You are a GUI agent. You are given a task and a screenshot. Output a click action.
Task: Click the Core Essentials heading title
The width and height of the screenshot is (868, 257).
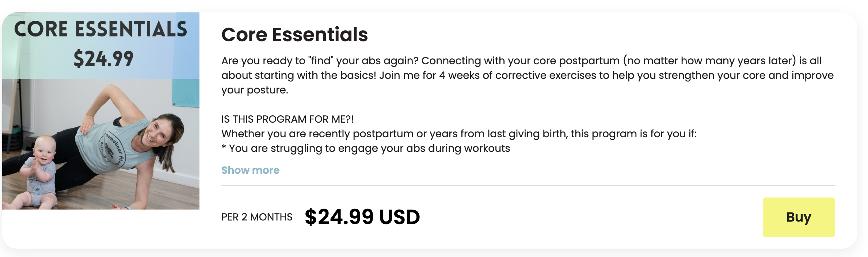point(294,35)
